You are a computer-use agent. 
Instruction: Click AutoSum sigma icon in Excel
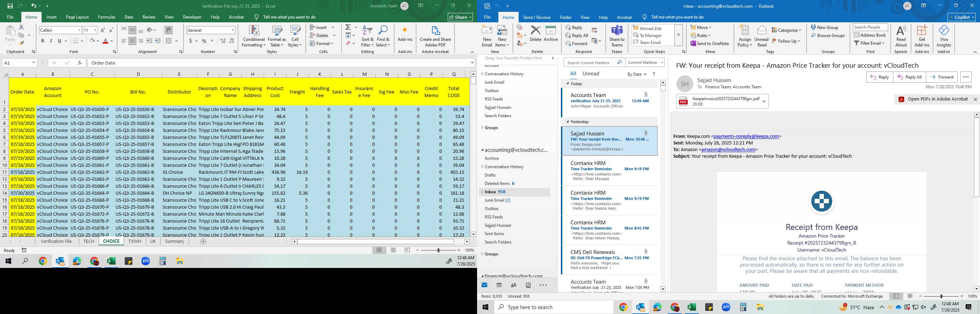coord(348,27)
